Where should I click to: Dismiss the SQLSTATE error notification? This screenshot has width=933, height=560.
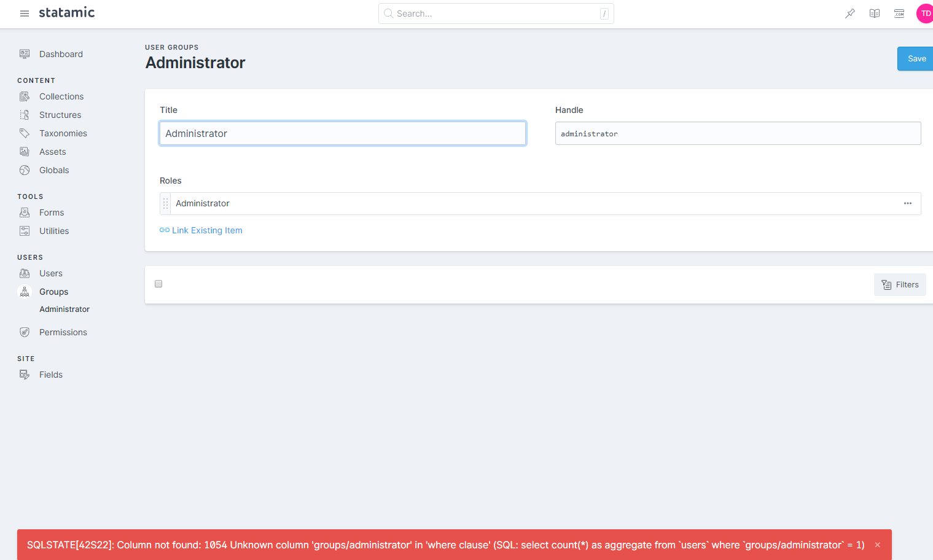pos(877,544)
